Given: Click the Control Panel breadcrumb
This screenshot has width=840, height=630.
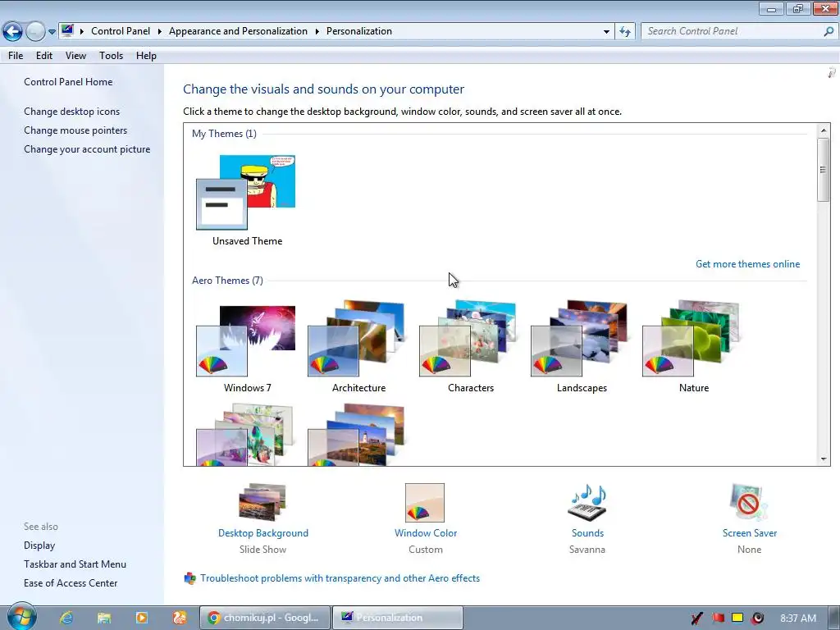Looking at the screenshot, I should [x=121, y=31].
